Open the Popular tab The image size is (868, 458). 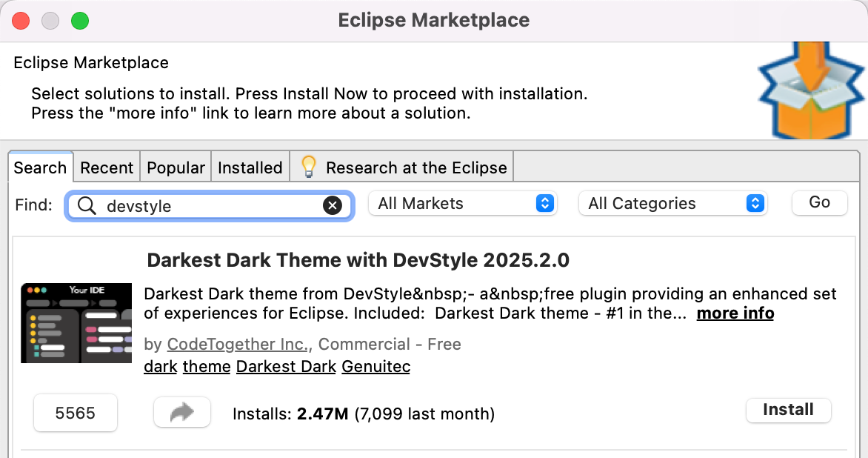[x=176, y=167]
